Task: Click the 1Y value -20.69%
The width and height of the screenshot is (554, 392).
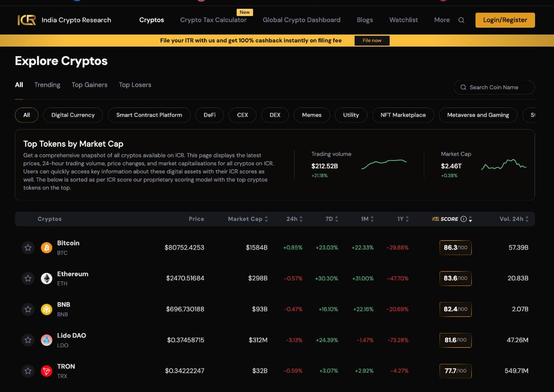Action: [x=397, y=309]
